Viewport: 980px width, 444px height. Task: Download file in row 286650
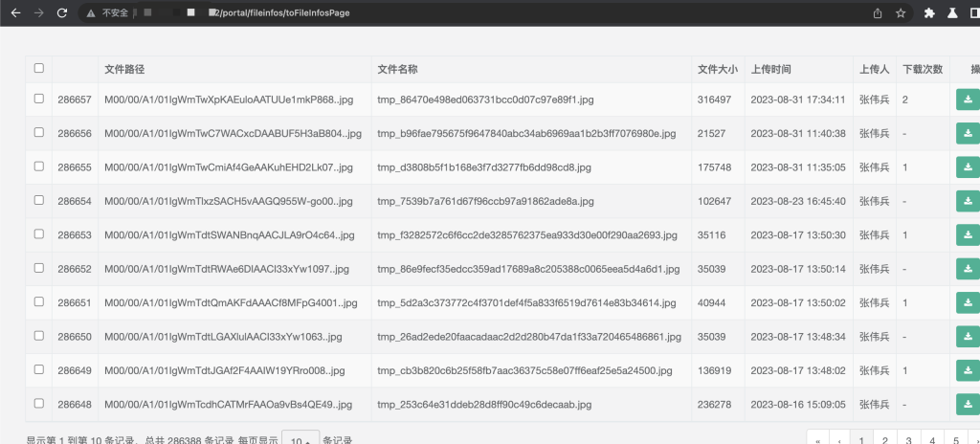(x=969, y=337)
